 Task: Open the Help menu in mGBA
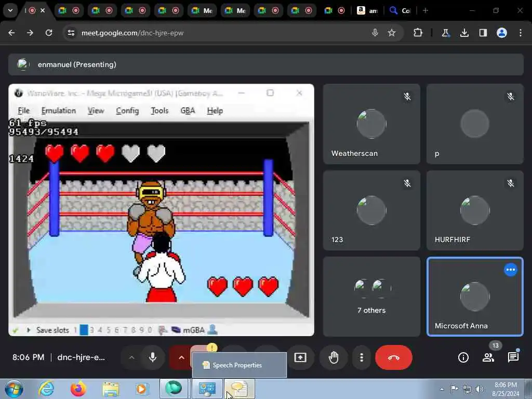coord(215,111)
